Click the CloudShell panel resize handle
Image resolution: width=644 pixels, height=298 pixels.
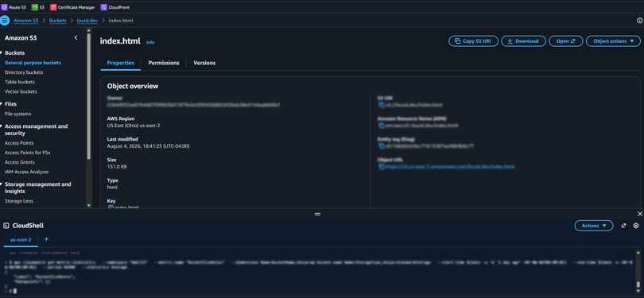point(317,214)
